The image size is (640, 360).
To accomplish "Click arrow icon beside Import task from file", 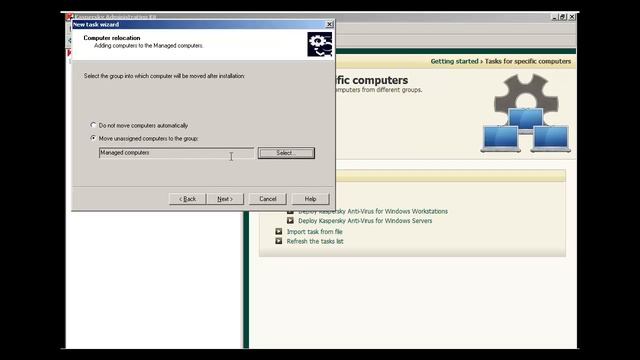I will (x=279, y=231).
